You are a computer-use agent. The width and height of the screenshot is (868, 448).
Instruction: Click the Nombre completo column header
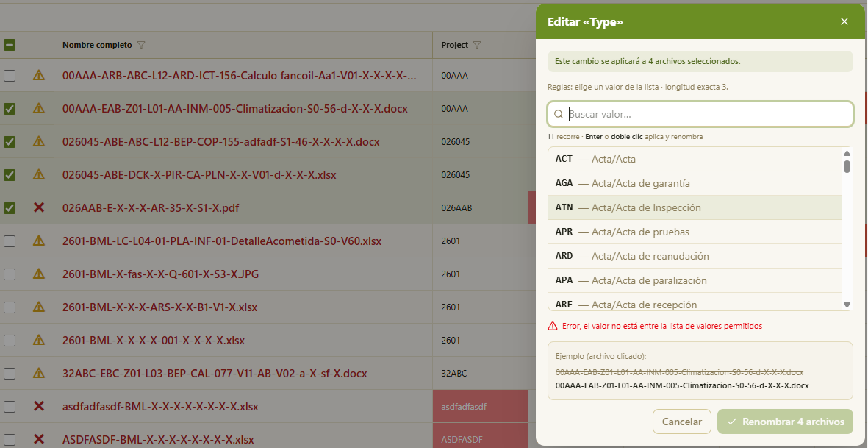(x=97, y=45)
